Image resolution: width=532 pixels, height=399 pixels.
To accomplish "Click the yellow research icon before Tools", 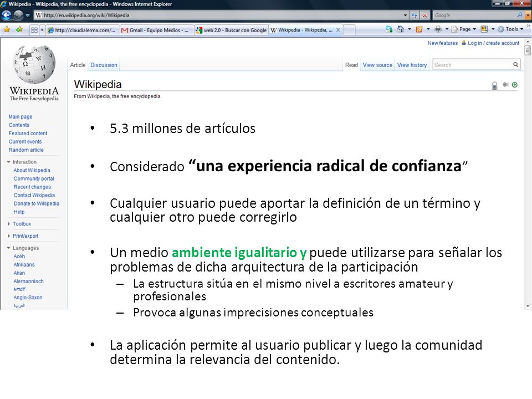I will [484, 29].
